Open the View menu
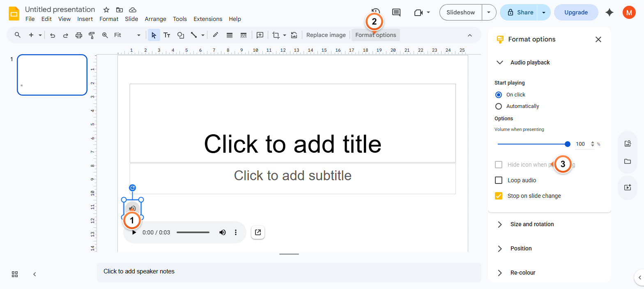Viewport: 644px width, 289px height. coord(64,19)
